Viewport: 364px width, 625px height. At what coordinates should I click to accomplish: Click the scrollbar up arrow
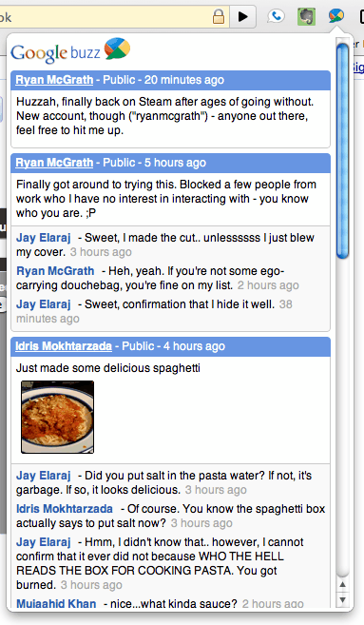[342, 585]
